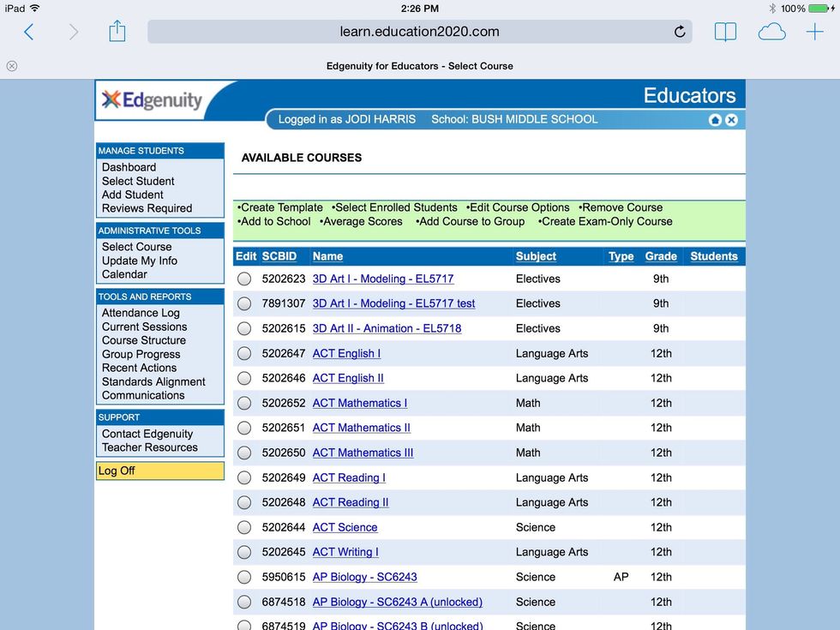This screenshot has width=840, height=630.
Task: Click the home icon in Edgenuity header
Action: (x=715, y=120)
